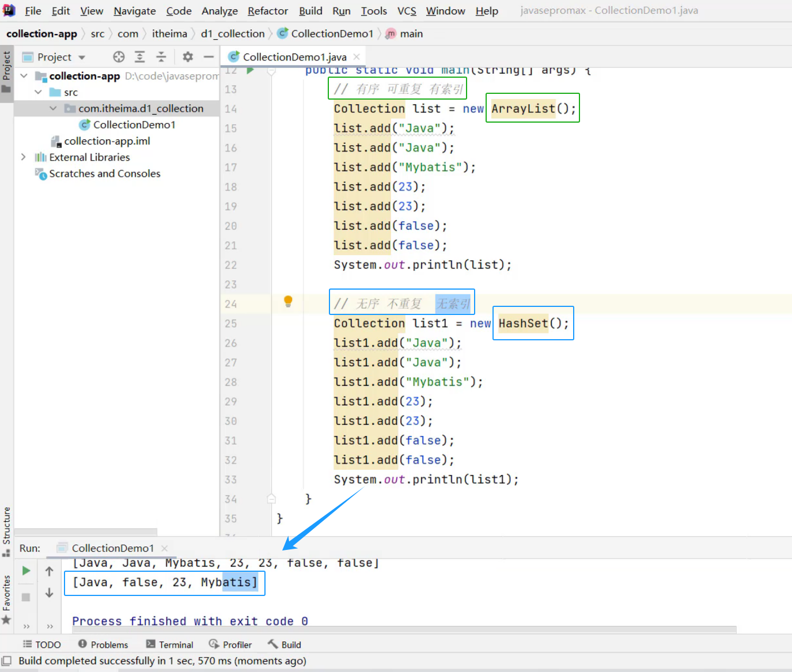This screenshot has width=792, height=672.
Task: Click the Stop process square icon
Action: tap(26, 597)
